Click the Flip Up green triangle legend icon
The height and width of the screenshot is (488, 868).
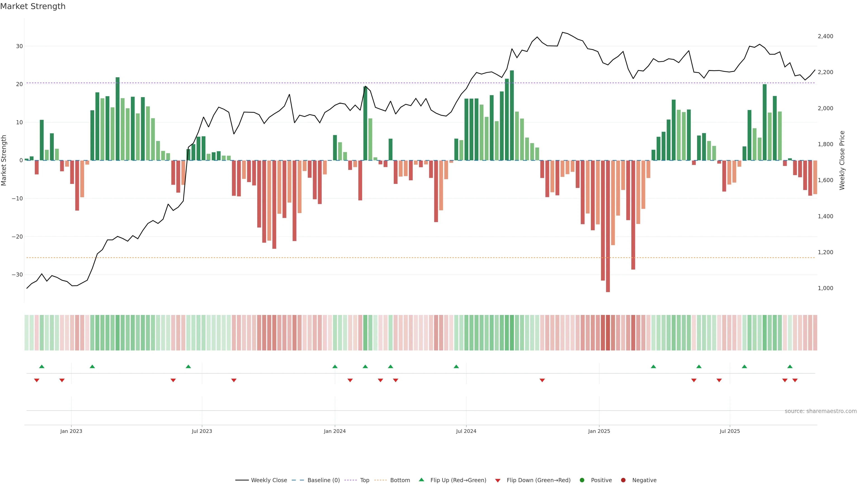[421, 480]
